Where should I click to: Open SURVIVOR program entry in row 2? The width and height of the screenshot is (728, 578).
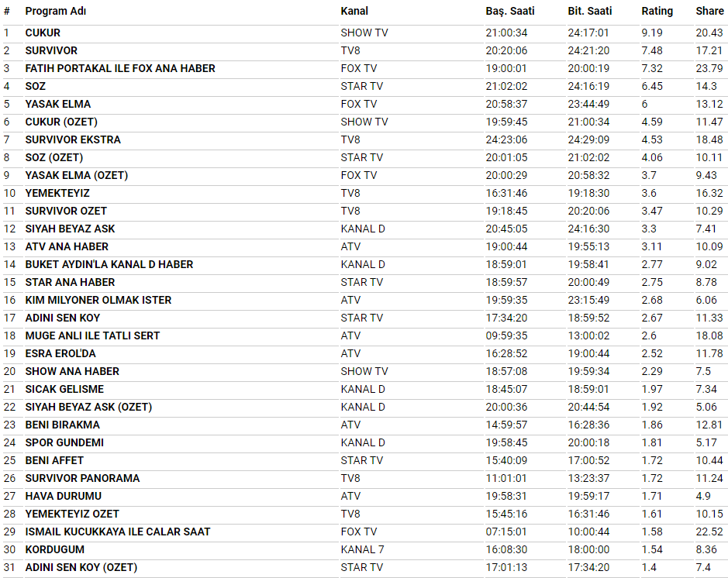[x=51, y=50]
